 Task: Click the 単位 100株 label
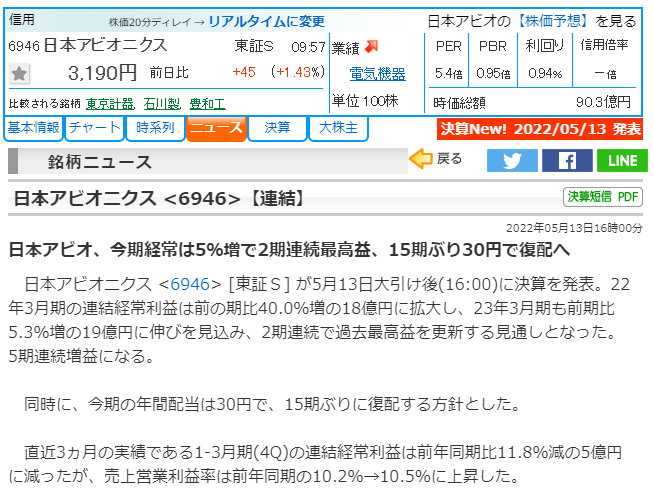pyautogui.click(x=365, y=101)
